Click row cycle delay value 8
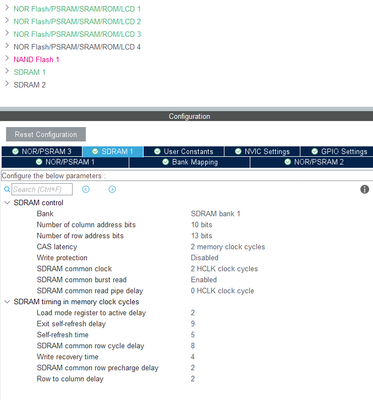Viewport: 373px width, 400px height. tap(193, 346)
